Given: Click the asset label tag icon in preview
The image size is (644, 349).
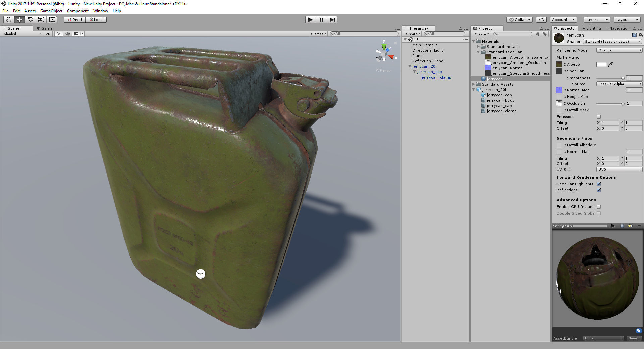Looking at the screenshot, I should coord(639,331).
